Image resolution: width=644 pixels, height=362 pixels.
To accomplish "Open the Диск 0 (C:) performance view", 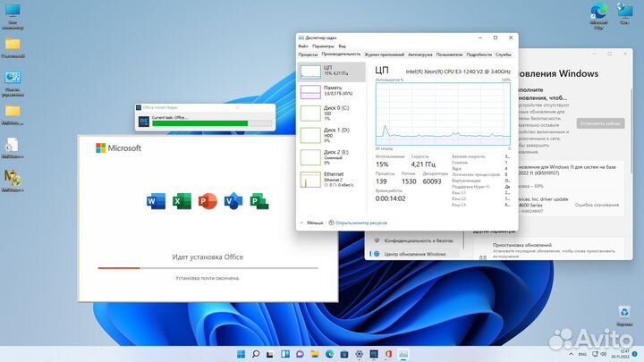I will (x=330, y=112).
